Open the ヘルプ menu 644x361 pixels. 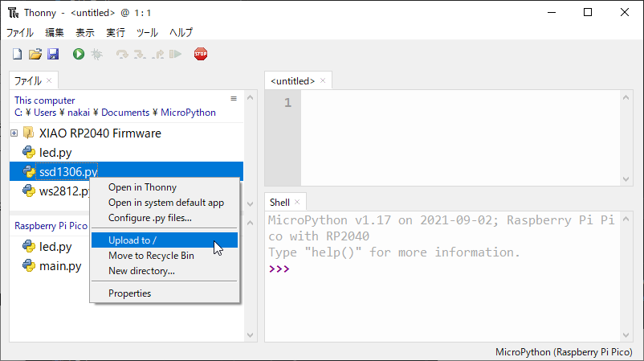[x=181, y=32]
